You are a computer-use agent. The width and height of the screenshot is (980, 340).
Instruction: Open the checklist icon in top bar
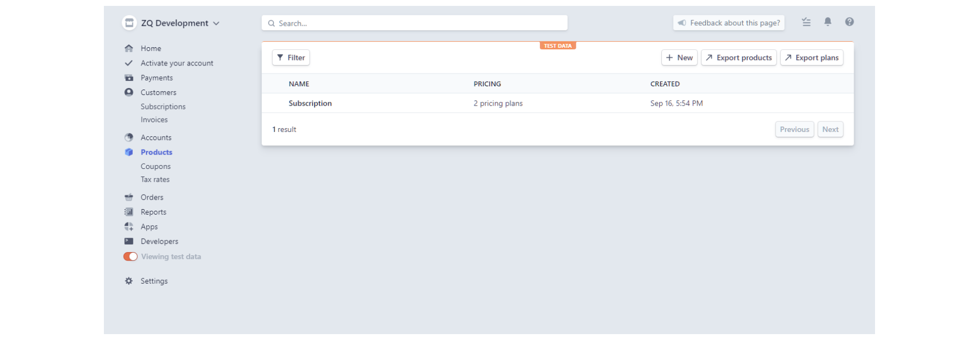tap(806, 22)
